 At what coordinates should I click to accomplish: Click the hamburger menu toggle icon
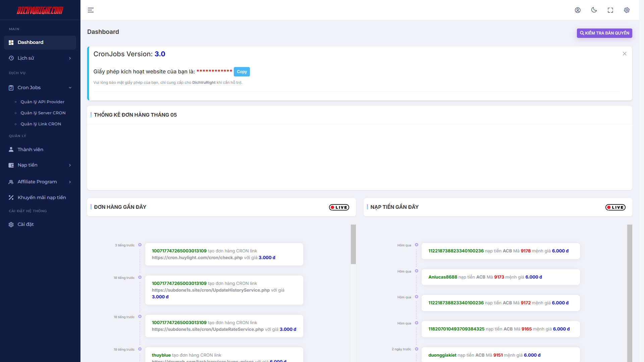(91, 10)
